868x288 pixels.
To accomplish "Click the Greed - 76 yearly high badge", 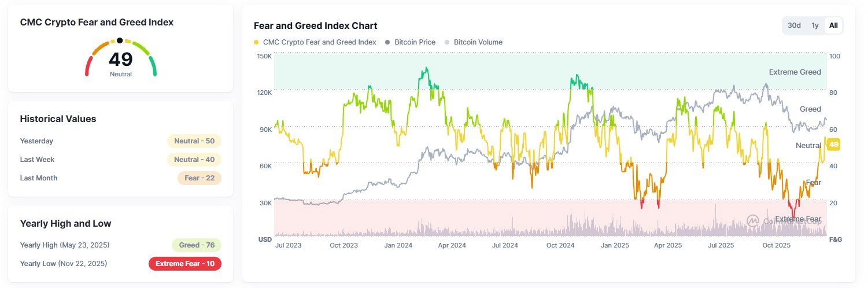I will click(x=197, y=245).
